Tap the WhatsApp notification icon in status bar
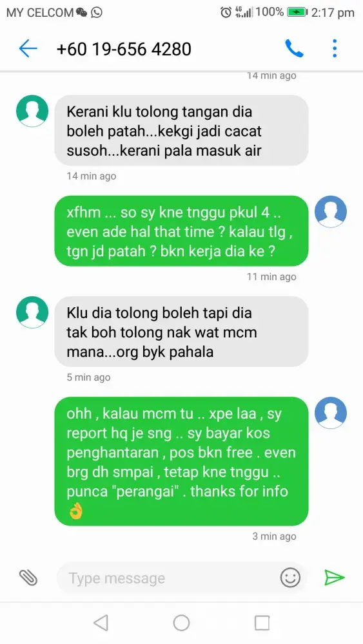 tap(97, 12)
